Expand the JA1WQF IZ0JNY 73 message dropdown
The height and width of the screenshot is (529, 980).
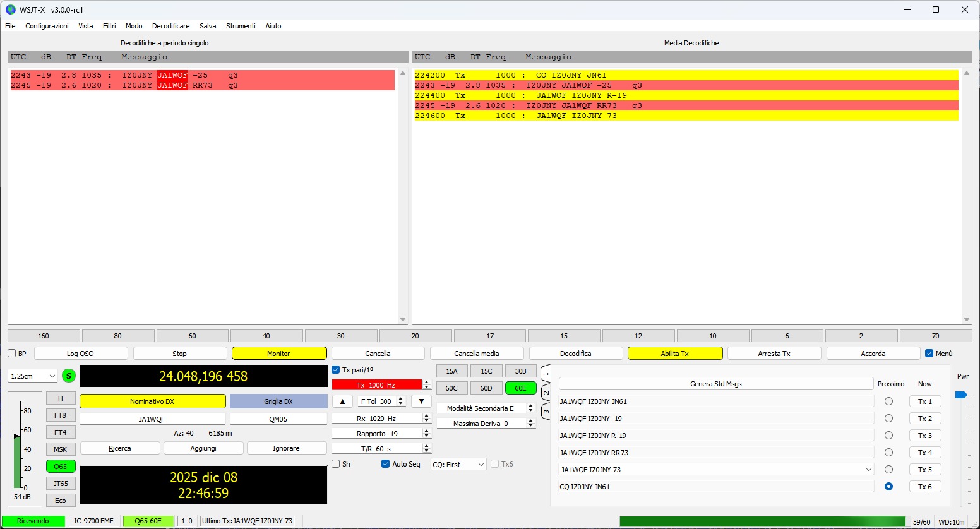[869, 469]
